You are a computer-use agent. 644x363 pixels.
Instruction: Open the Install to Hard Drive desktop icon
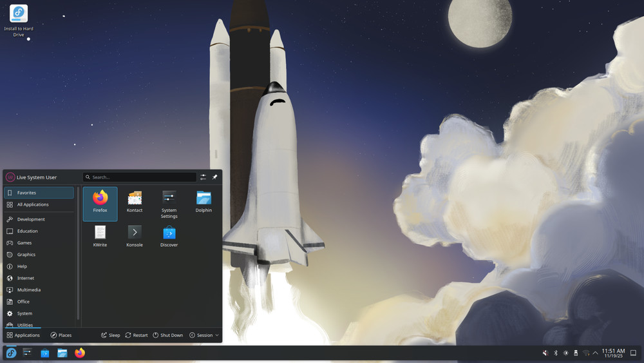tap(19, 21)
